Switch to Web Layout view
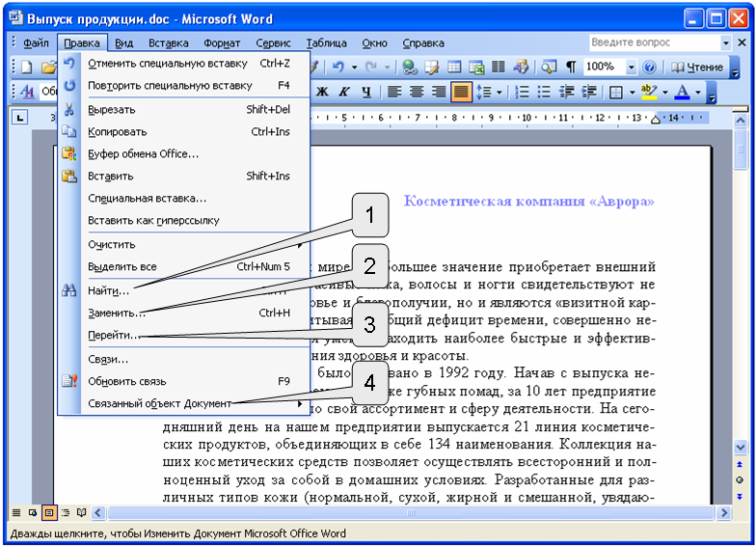The height and width of the screenshot is (546, 756). (x=33, y=512)
